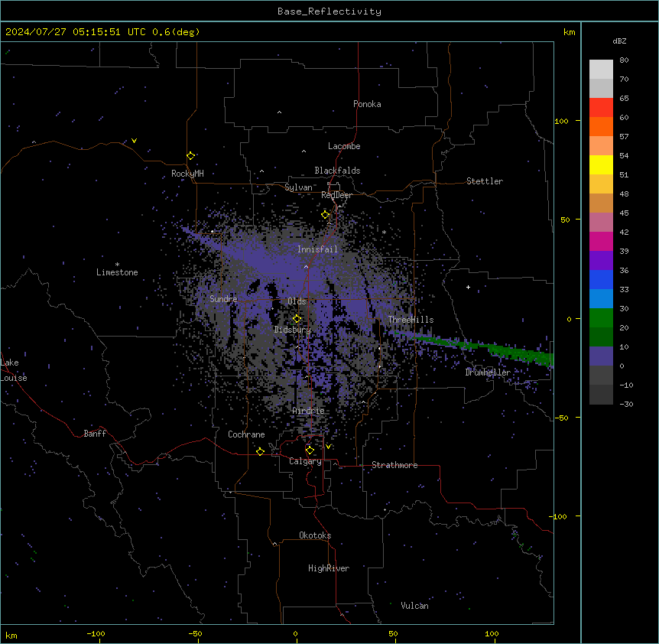Click the white caret marker below Innisfail

pyautogui.click(x=306, y=266)
